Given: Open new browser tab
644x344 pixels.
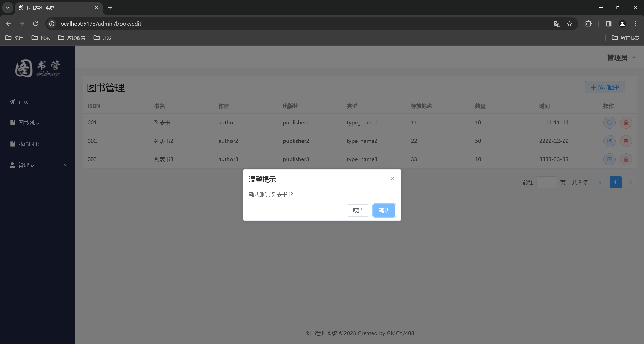Looking at the screenshot, I should [x=110, y=8].
